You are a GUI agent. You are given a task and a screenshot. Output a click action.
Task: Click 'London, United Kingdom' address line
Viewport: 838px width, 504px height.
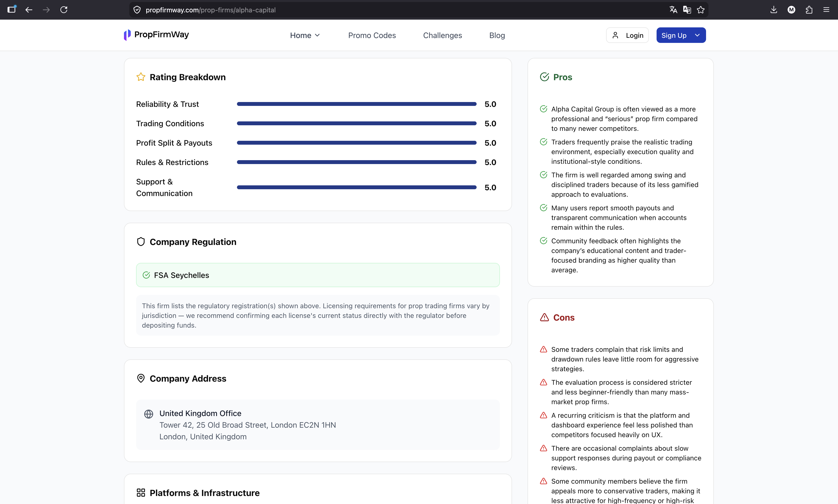tap(203, 437)
